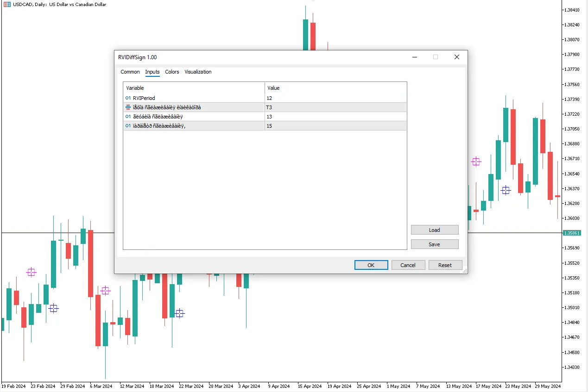Select the value 15 cell
Viewport: 588px width, 392px height.
(335, 126)
